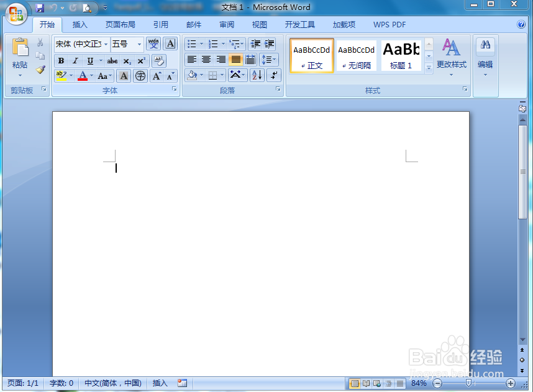
Task: Decrease paragraph indent
Action: [x=255, y=44]
